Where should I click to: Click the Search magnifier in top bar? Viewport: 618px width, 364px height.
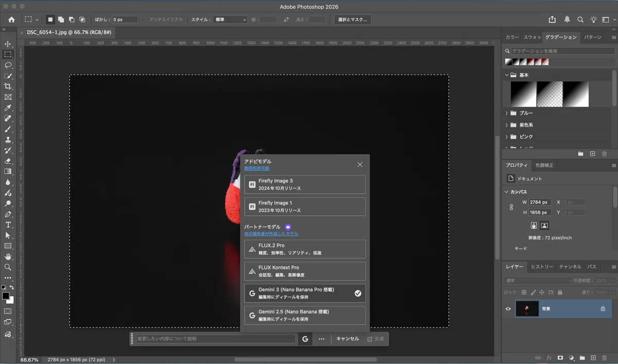pyautogui.click(x=580, y=20)
